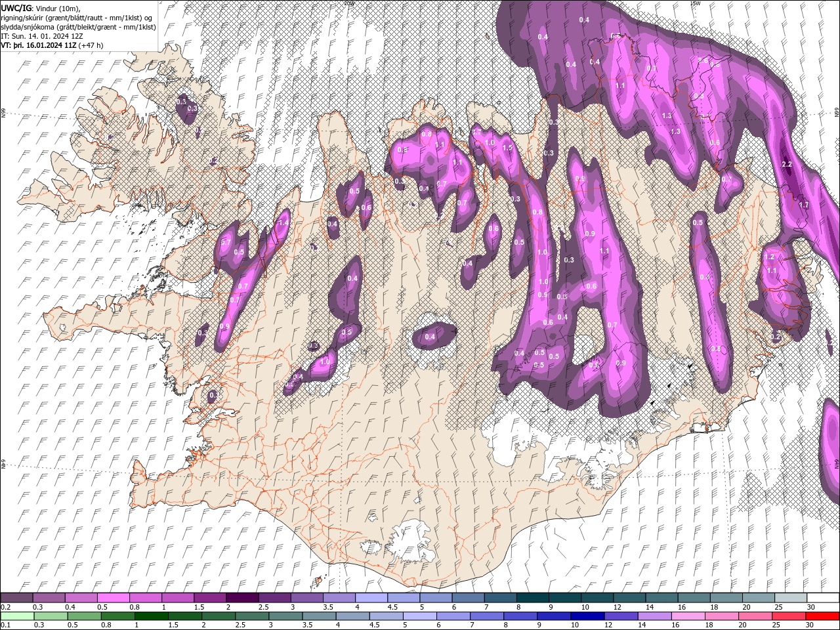Select the 0.3 light green rain scale swatch
Viewport: 840px width, 630px height.
coord(51,616)
